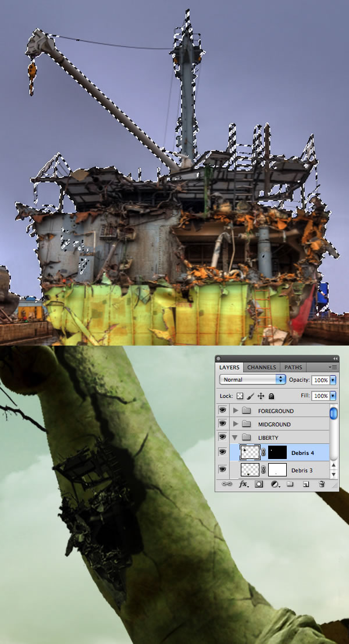The height and width of the screenshot is (644, 349).
Task: Click Debris 3 mask link icon
Action: point(263,470)
